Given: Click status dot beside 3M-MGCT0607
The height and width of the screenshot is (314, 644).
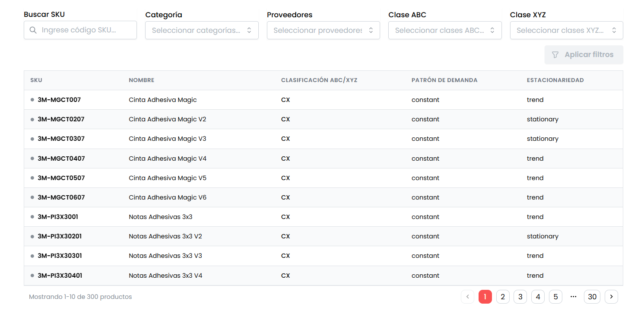Looking at the screenshot, I should click(x=32, y=197).
